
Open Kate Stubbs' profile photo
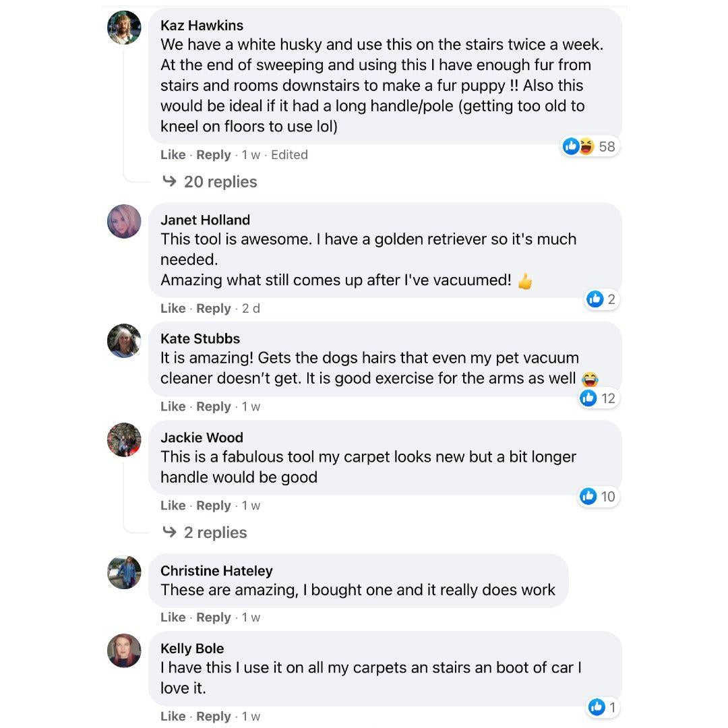click(x=124, y=340)
